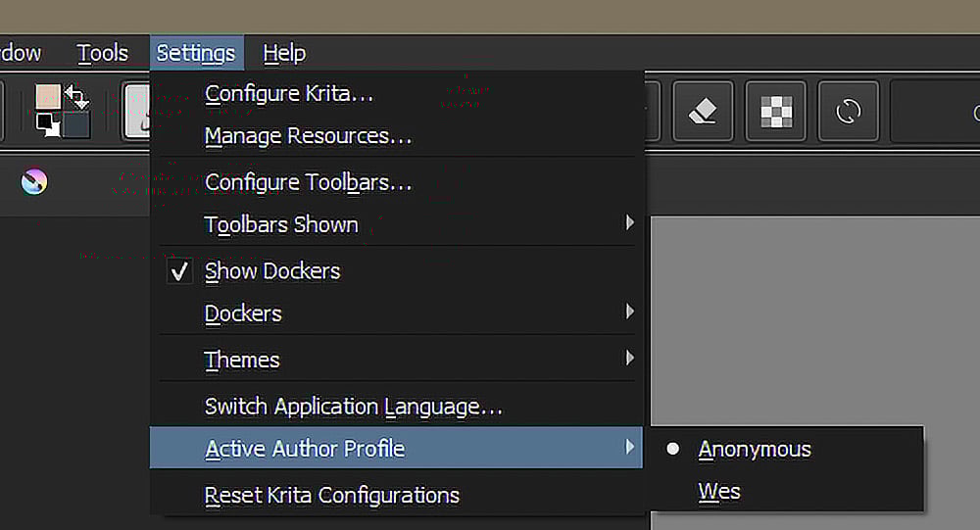Toggle the Show Dockers checkmark
The height and width of the screenshot is (530, 980).
(x=179, y=271)
